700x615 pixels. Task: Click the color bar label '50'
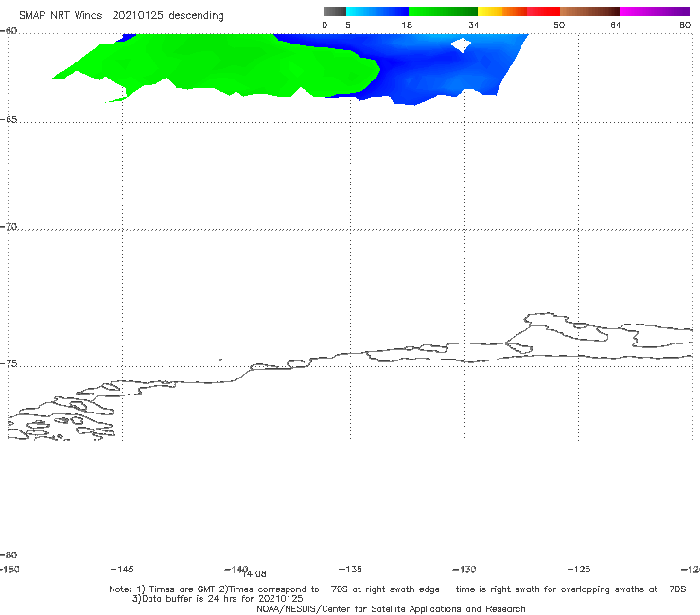point(559,26)
